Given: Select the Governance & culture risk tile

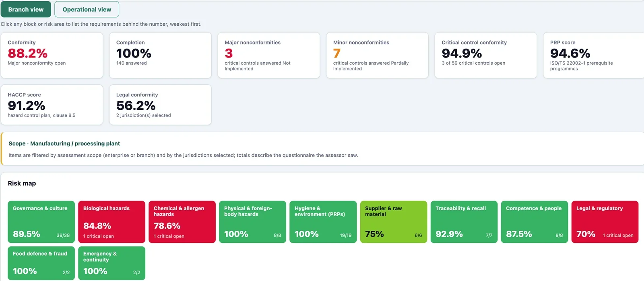Looking at the screenshot, I should pos(41,222).
